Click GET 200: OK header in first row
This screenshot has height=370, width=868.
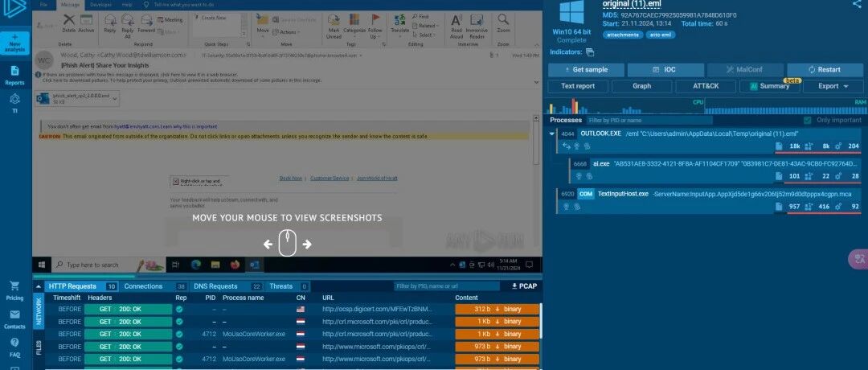(x=129, y=309)
